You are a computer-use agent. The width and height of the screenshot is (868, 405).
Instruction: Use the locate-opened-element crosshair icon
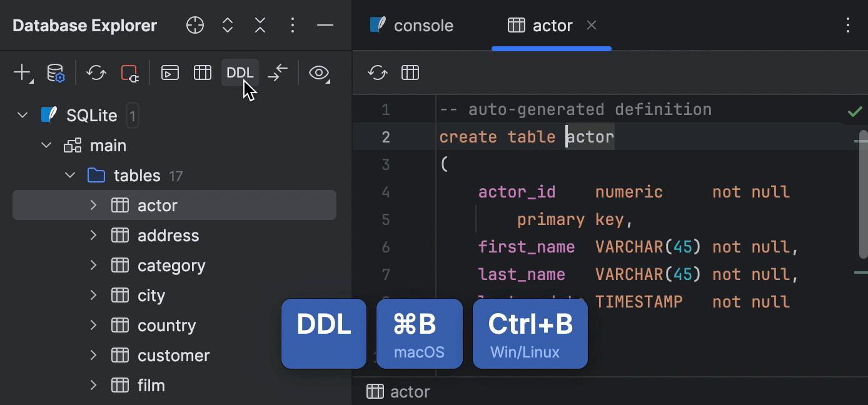(194, 25)
